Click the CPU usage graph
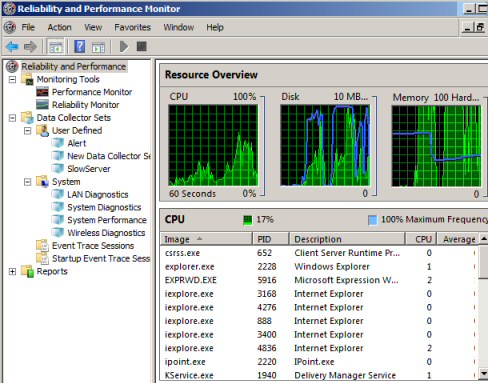The image size is (488, 383). click(x=213, y=145)
